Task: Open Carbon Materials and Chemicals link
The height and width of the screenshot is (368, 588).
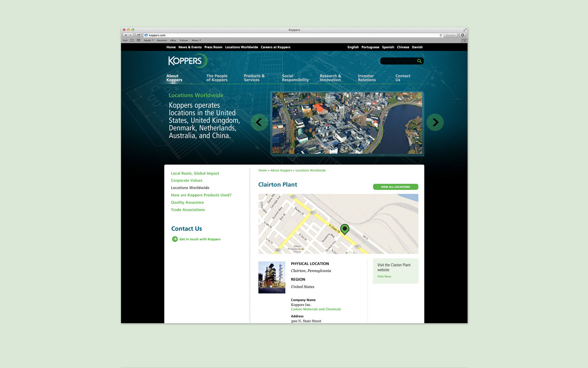Action: pos(316,309)
